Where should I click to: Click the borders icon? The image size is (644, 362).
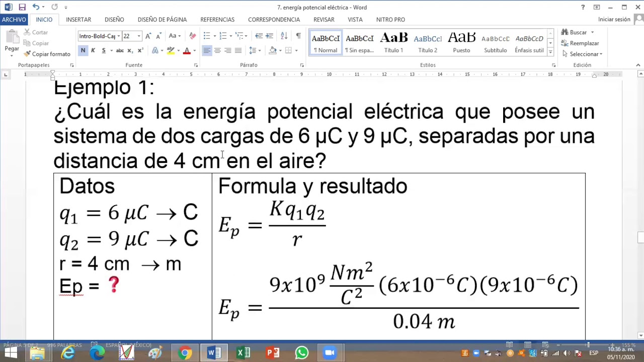[x=288, y=50]
